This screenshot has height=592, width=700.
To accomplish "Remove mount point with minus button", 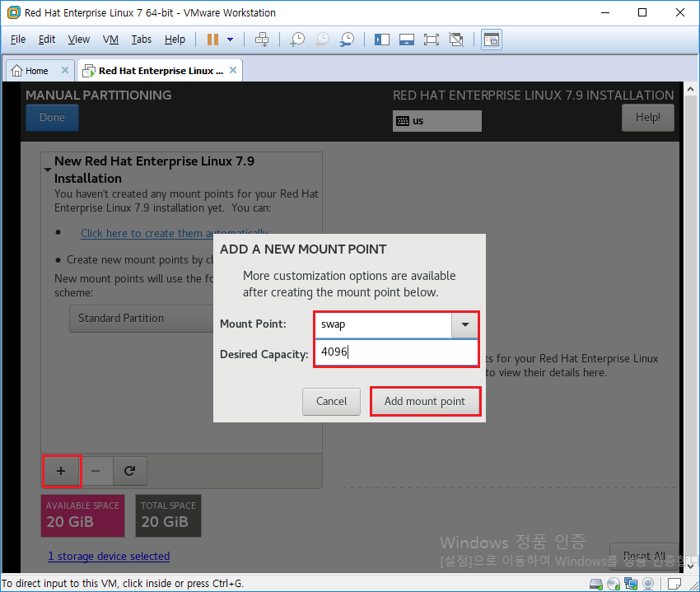I will tap(96, 471).
